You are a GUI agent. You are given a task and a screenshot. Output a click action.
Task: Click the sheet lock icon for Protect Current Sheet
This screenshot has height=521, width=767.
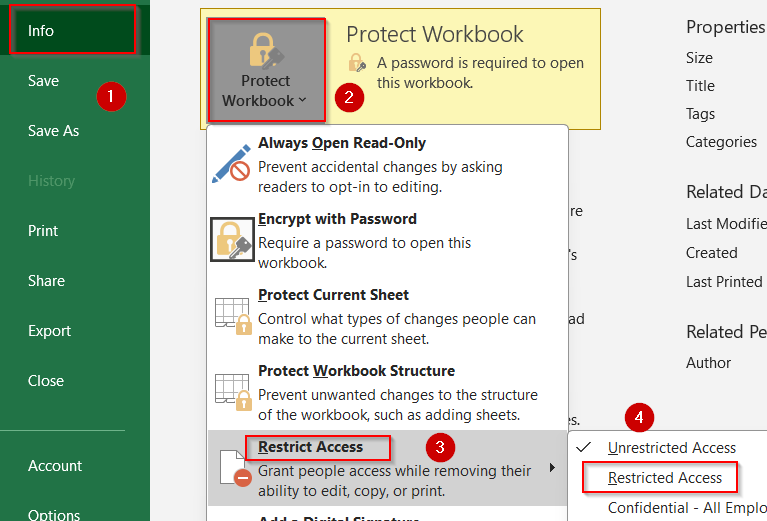233,316
